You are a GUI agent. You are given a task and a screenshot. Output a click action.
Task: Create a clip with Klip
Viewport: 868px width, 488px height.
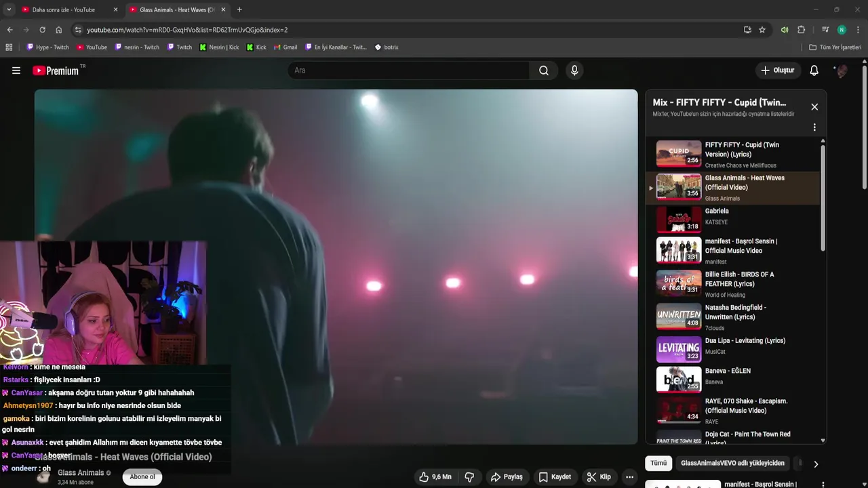pyautogui.click(x=599, y=477)
